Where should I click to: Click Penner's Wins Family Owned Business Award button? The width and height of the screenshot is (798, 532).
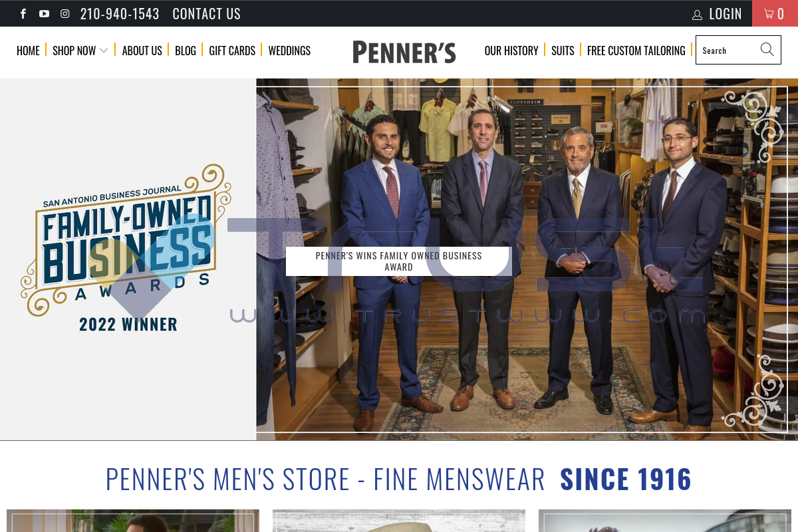398,261
